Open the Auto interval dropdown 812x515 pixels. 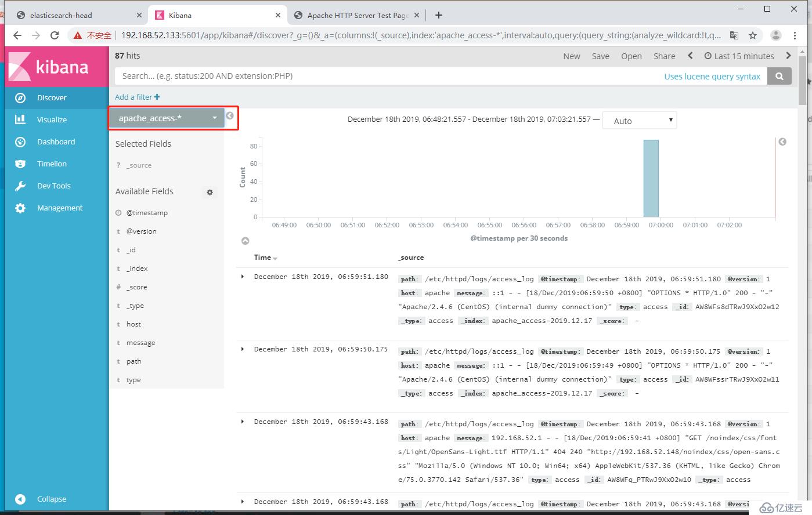point(640,121)
